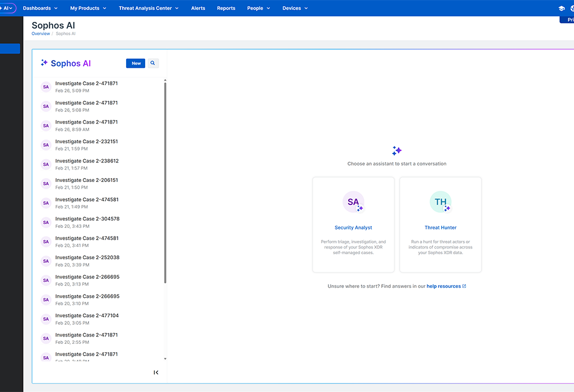Click the Sophos AI sparkle logo

pos(44,63)
